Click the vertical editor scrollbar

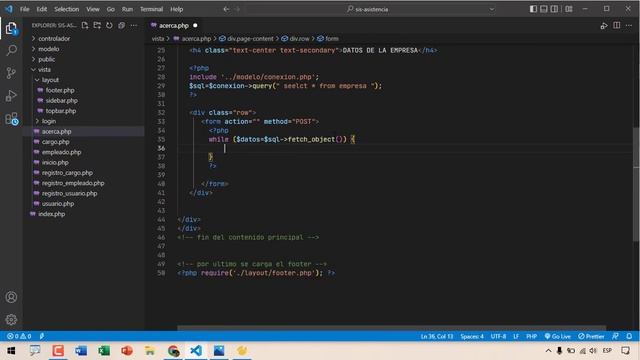tap(636, 184)
